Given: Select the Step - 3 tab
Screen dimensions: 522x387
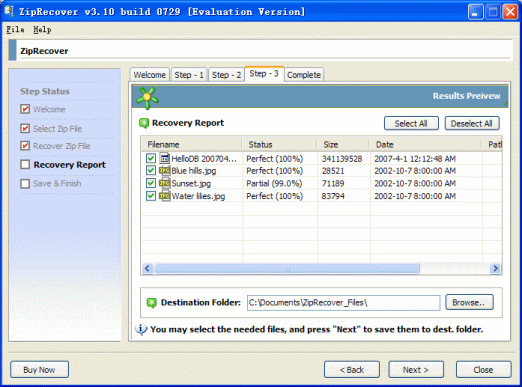Looking at the screenshot, I should (x=264, y=74).
